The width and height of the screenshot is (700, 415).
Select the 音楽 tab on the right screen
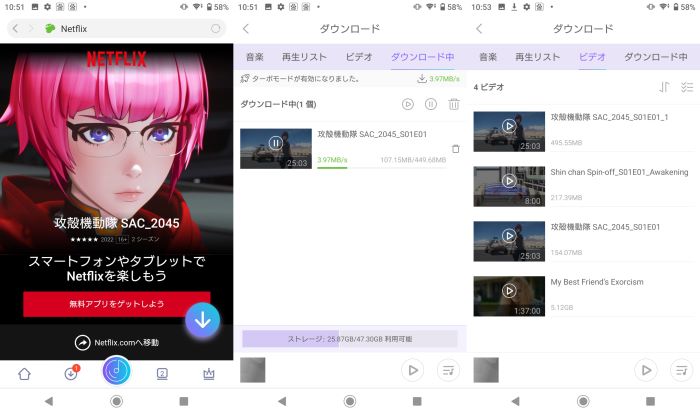pyautogui.click(x=488, y=57)
